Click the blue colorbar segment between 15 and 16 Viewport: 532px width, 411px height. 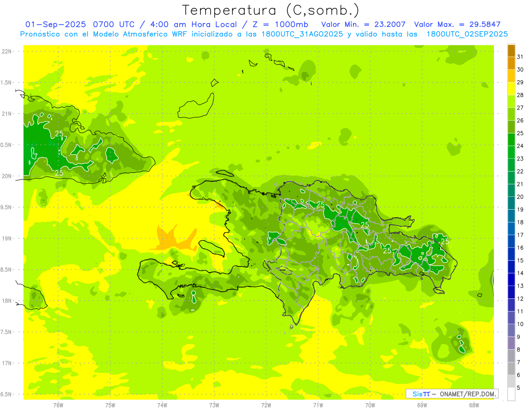click(511, 254)
